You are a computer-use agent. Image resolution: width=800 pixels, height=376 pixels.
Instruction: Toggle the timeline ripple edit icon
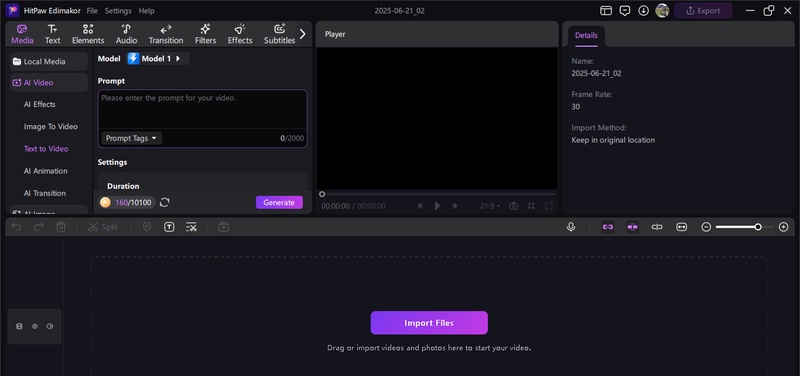pyautogui.click(x=657, y=227)
